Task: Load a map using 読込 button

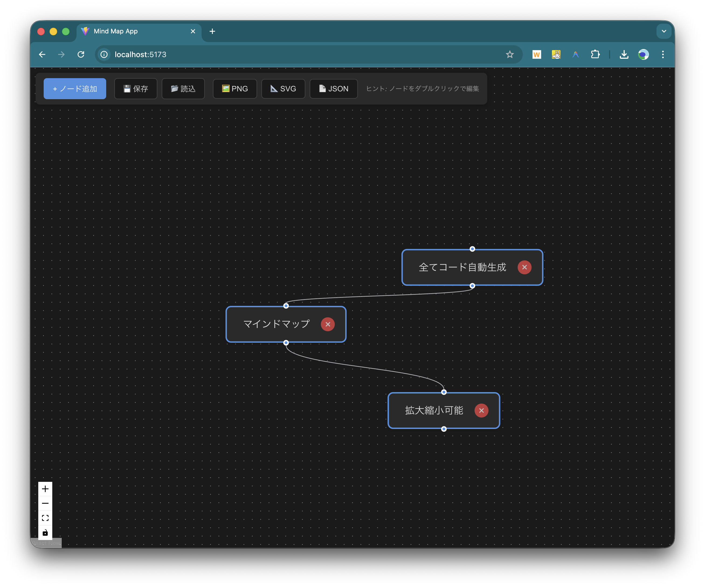Action: [183, 89]
